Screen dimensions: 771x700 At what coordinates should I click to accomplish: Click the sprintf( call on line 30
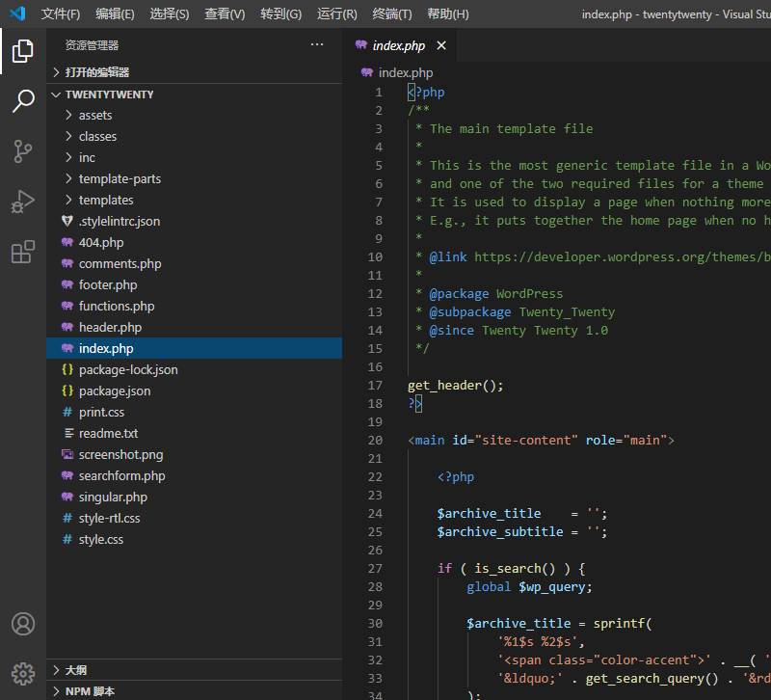[x=623, y=623]
